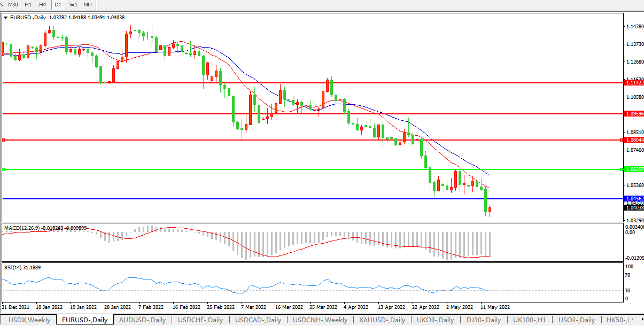Switch to the DJ30-,Daily tab
Image resolution: width=644 pixels, height=326 pixels.
tap(483, 320)
